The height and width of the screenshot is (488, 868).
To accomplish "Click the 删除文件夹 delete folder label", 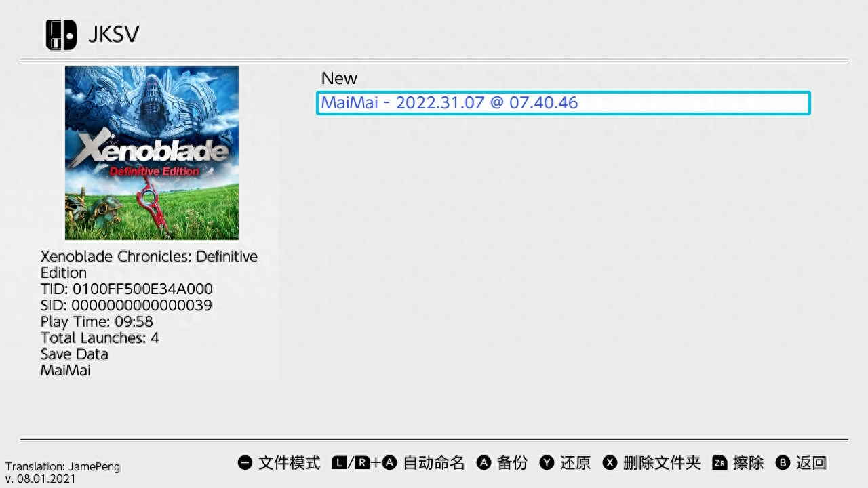I will pyautogui.click(x=662, y=463).
